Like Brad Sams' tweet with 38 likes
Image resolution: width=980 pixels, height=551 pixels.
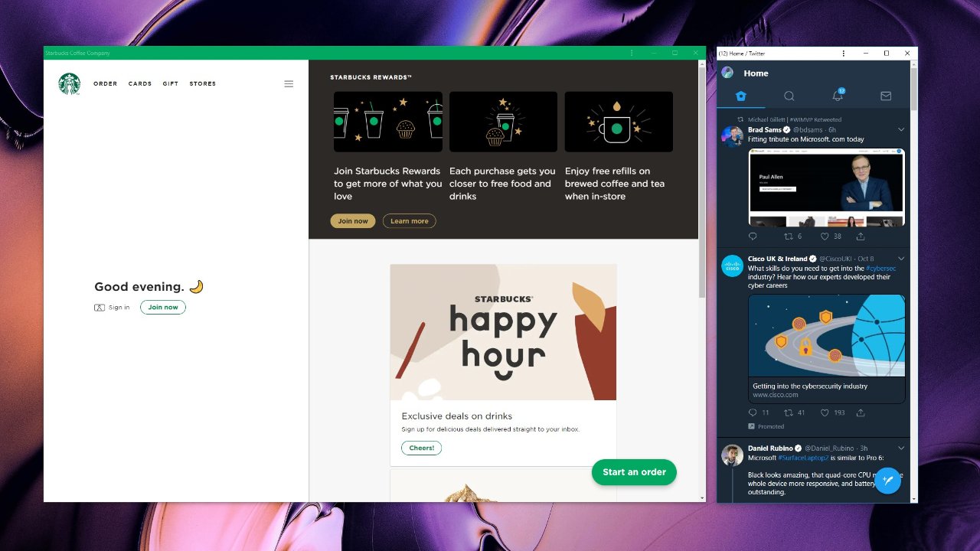point(825,236)
